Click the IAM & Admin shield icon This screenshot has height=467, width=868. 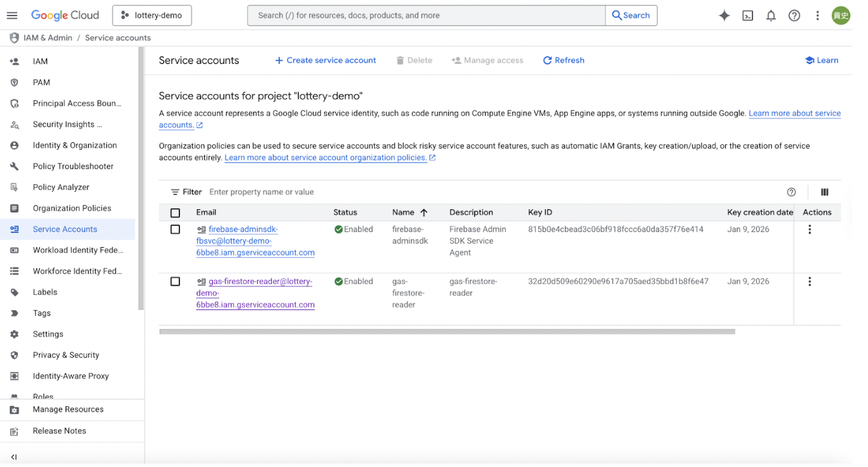click(x=14, y=38)
